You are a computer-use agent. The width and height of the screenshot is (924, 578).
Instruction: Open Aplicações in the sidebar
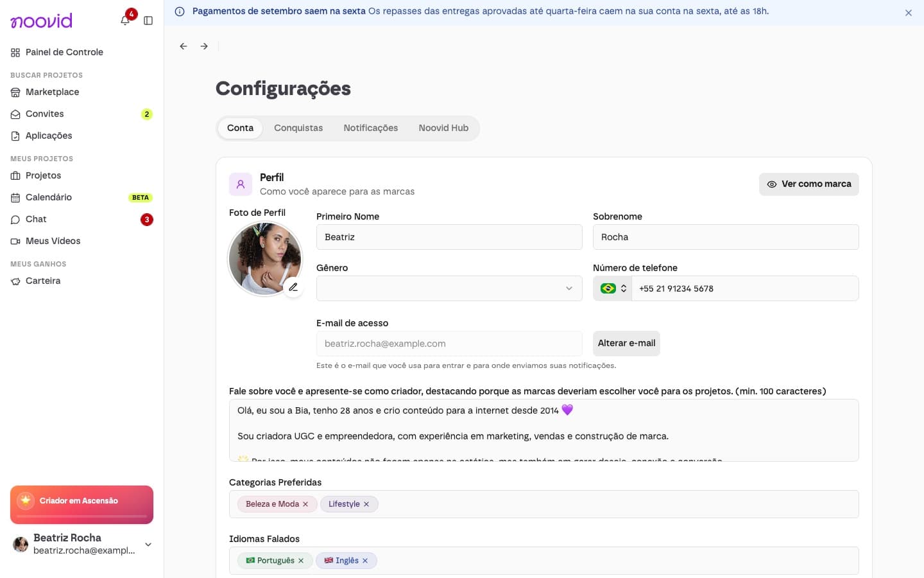[81, 136]
